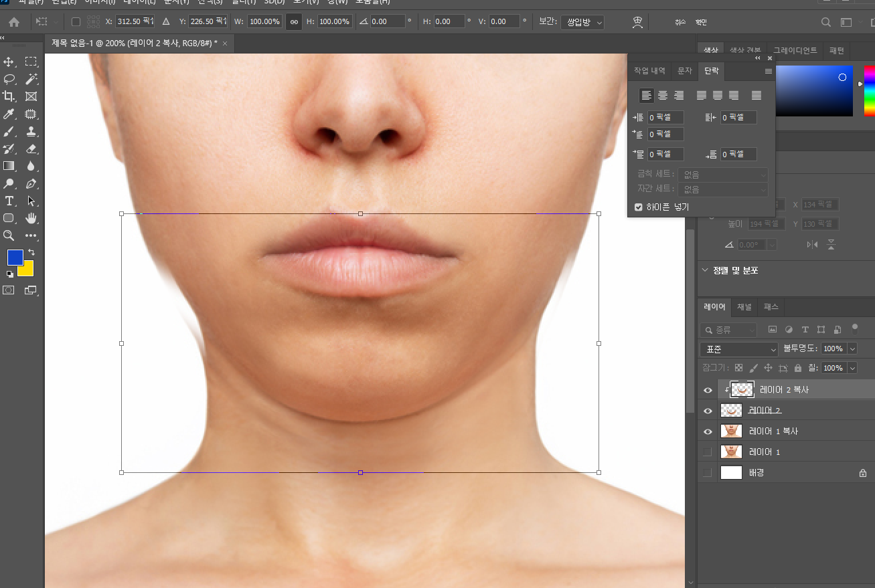875x588 pixels.
Task: Select the 레이어 1 복사 layer thumbnail
Action: pyautogui.click(x=731, y=431)
